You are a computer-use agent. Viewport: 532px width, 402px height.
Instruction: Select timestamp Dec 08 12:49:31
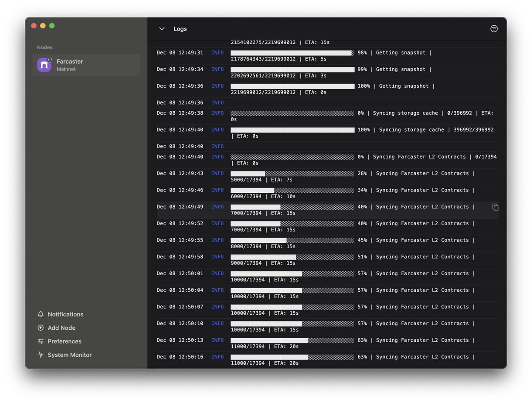point(180,53)
